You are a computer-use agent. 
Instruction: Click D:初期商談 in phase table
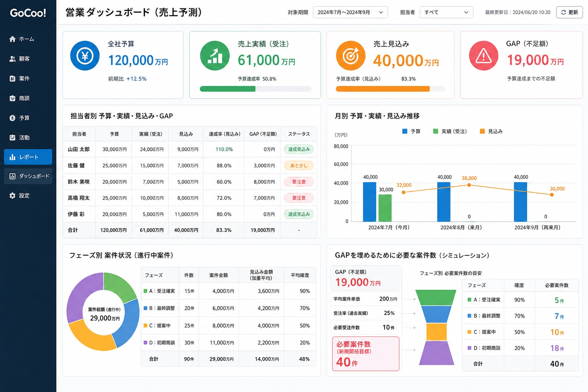click(159, 343)
